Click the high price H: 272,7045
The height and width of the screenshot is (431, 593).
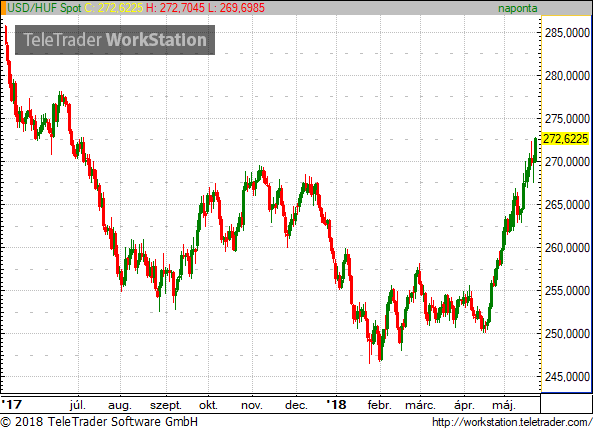(x=175, y=8)
